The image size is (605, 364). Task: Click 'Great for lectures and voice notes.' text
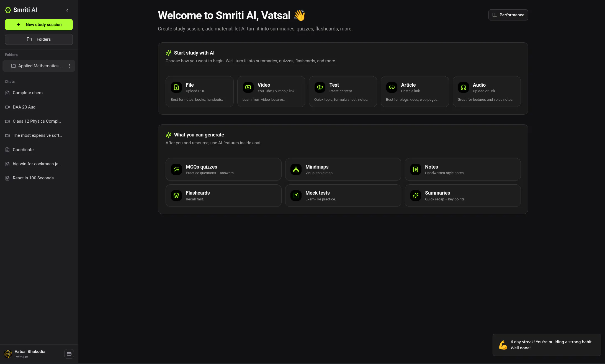click(x=485, y=100)
